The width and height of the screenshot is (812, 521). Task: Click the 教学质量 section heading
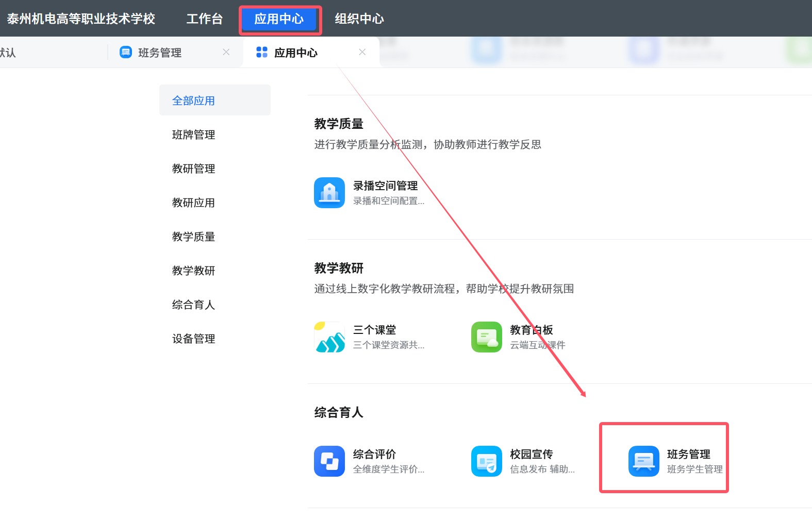tap(339, 124)
